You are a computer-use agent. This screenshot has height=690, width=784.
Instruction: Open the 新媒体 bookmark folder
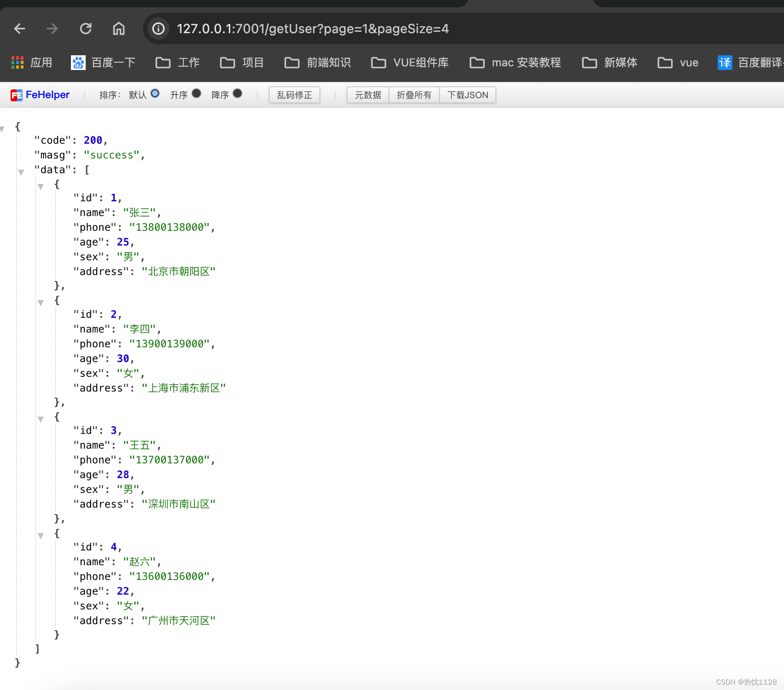[x=609, y=63]
